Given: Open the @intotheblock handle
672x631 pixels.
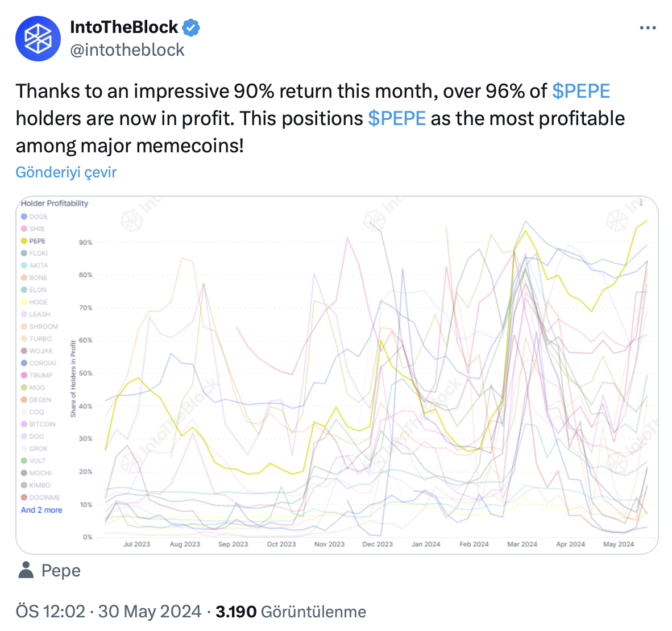Looking at the screenshot, I should tap(127, 50).
